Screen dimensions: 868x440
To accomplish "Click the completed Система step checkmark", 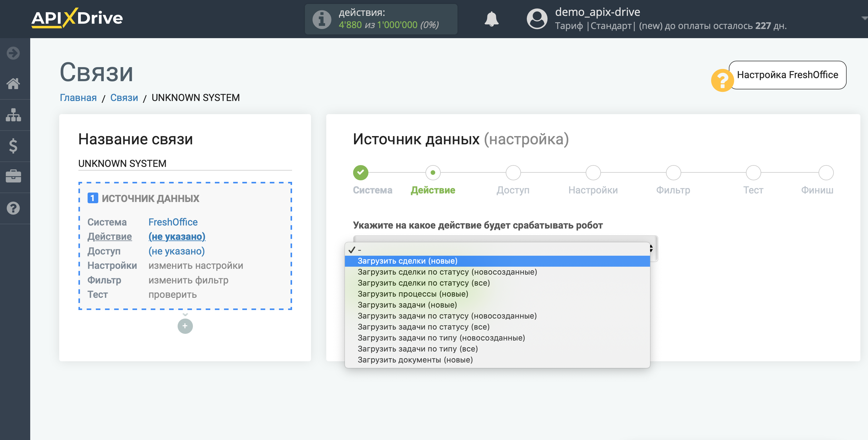I will coord(360,172).
